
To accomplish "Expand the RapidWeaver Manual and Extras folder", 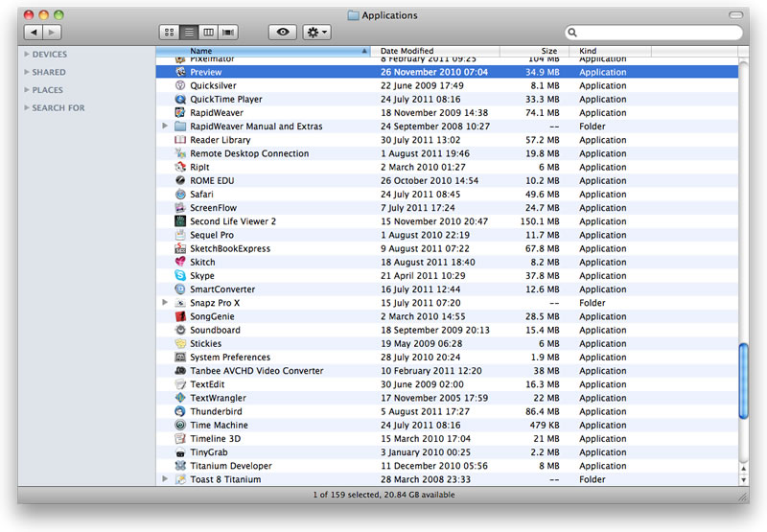I will coord(165,127).
